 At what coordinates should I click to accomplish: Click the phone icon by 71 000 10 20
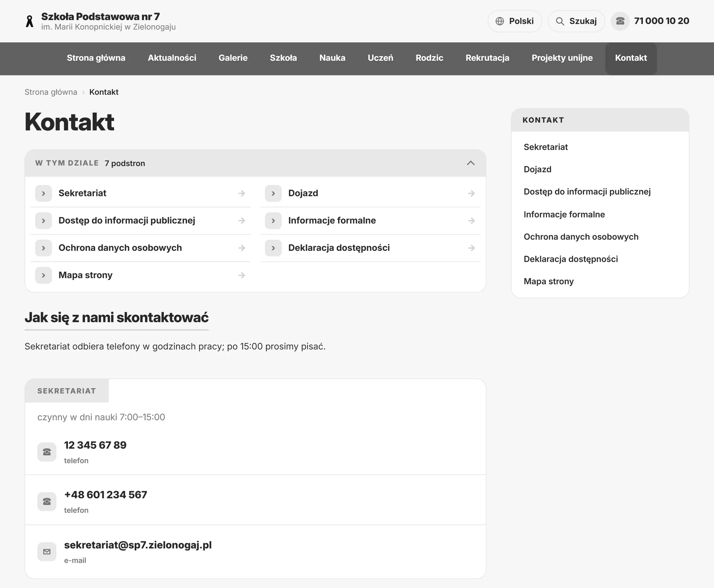point(620,21)
